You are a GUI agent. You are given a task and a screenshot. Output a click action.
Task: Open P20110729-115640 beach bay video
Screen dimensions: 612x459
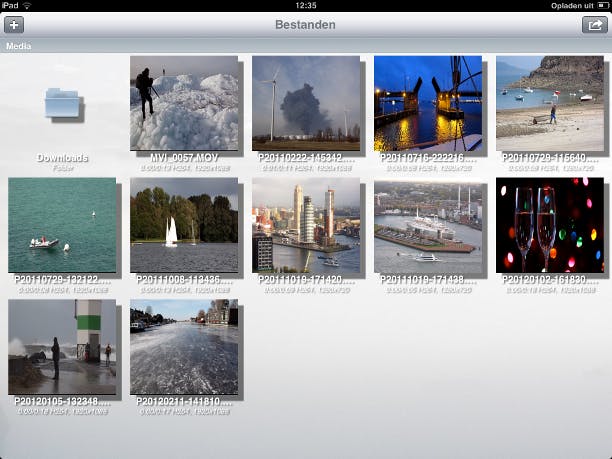pos(550,103)
